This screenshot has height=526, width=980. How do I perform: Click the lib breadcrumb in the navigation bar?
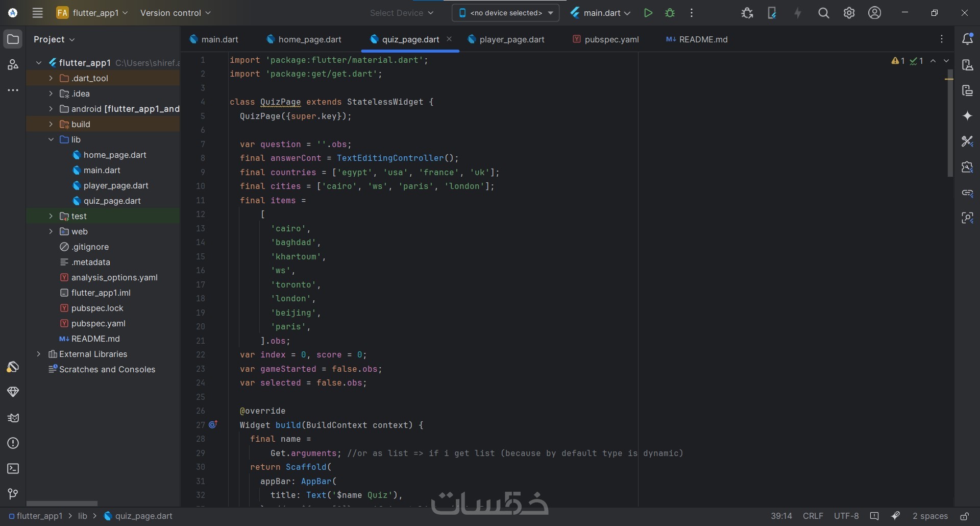pos(83,516)
